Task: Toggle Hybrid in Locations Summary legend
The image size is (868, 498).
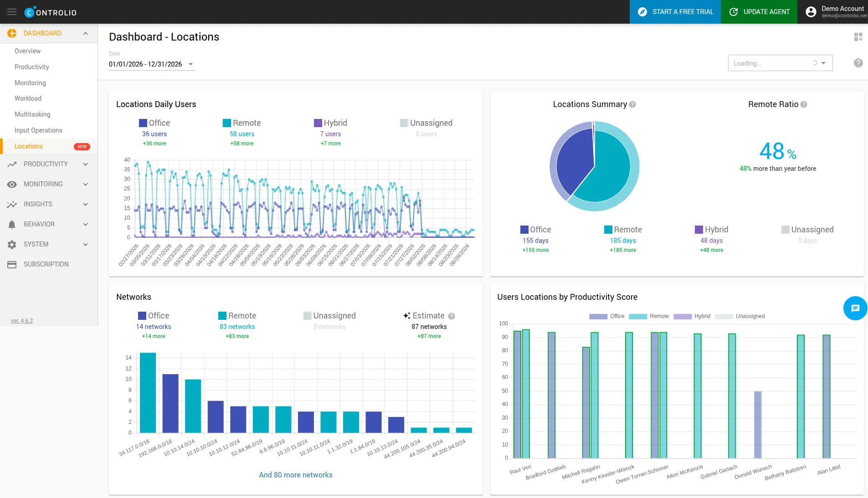Action: (x=712, y=230)
